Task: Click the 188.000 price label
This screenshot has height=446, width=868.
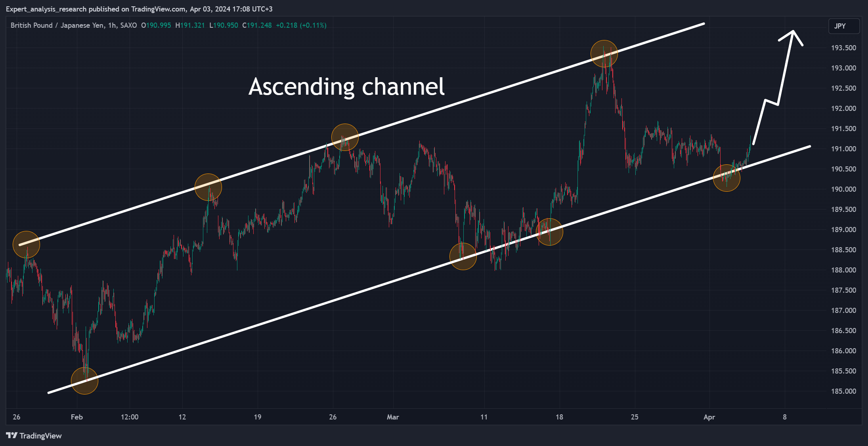Action: 843,270
